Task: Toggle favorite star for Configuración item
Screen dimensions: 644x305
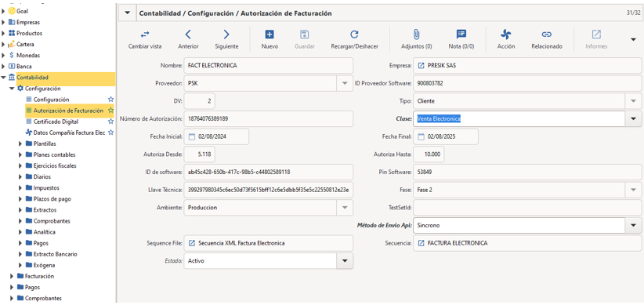Action: tap(110, 100)
